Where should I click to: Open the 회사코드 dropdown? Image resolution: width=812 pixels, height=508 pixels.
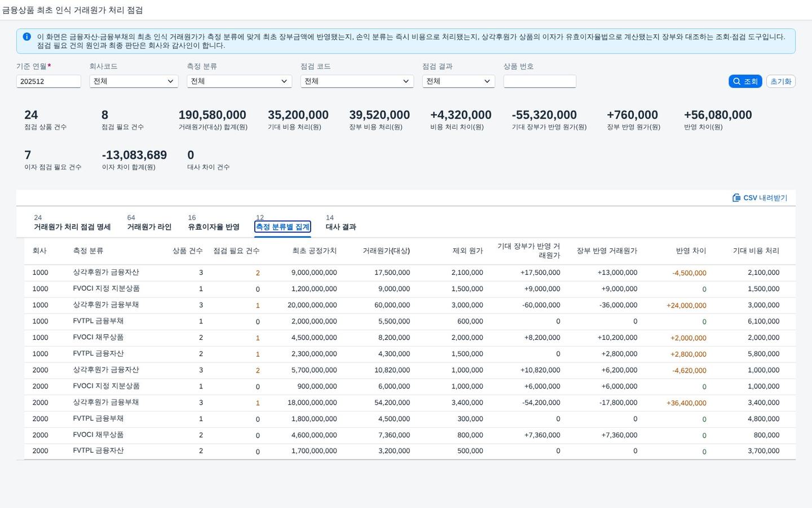pos(134,81)
